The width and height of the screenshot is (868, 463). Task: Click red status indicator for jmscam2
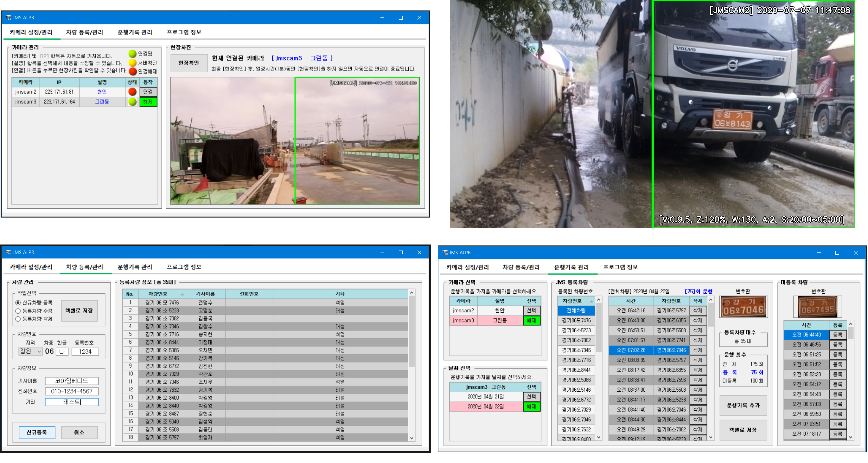point(132,92)
